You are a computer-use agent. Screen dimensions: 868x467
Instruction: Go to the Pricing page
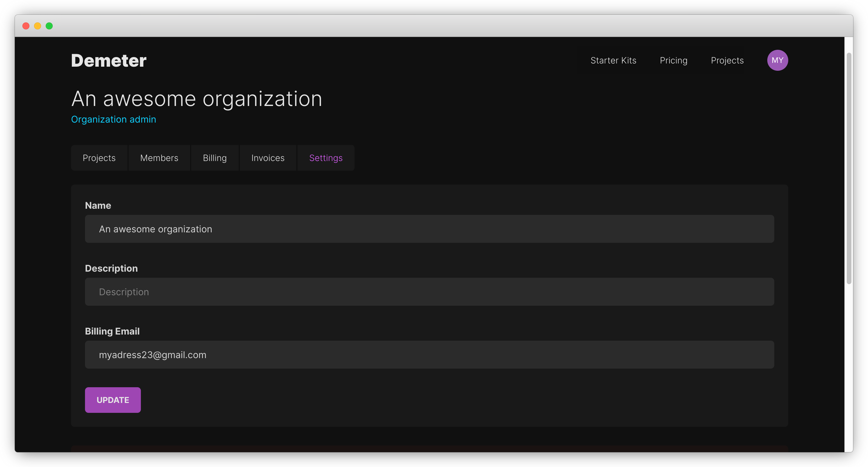[x=673, y=60]
